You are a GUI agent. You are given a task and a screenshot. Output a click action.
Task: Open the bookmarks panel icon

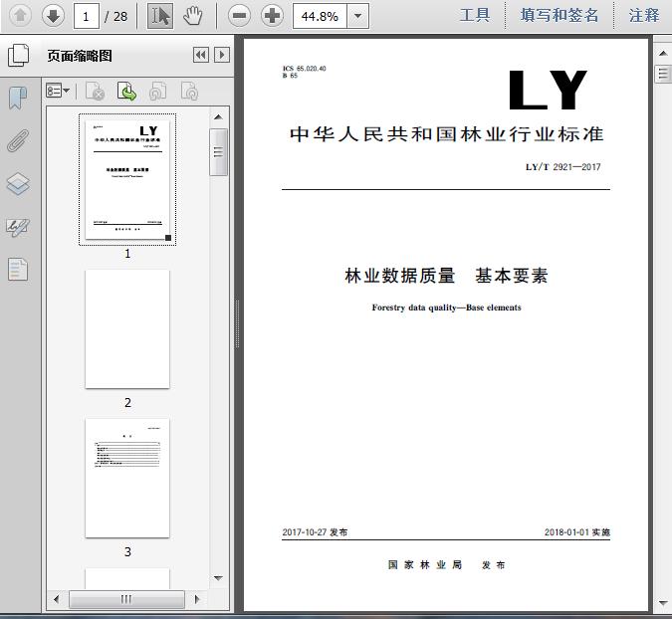point(18,98)
